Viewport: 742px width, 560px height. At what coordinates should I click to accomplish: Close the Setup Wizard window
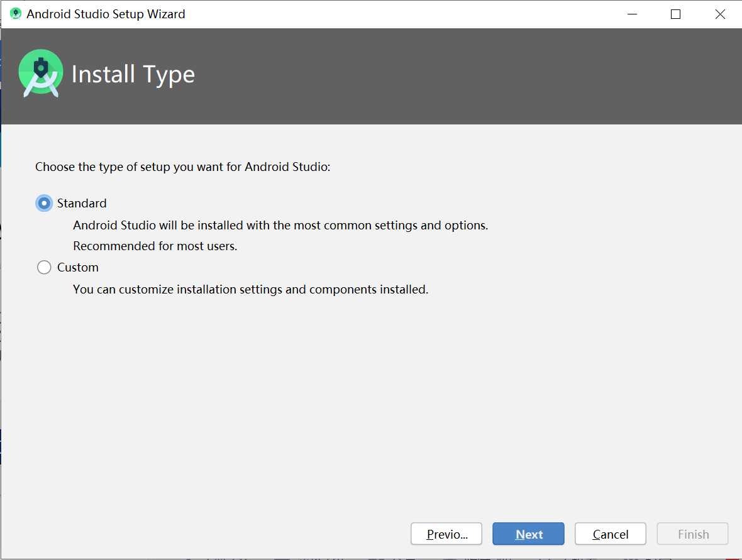pyautogui.click(x=720, y=14)
